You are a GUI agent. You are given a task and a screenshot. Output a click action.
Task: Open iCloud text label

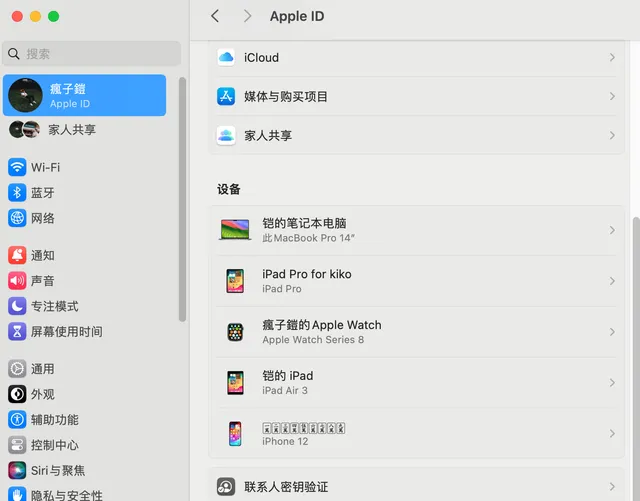click(x=261, y=58)
